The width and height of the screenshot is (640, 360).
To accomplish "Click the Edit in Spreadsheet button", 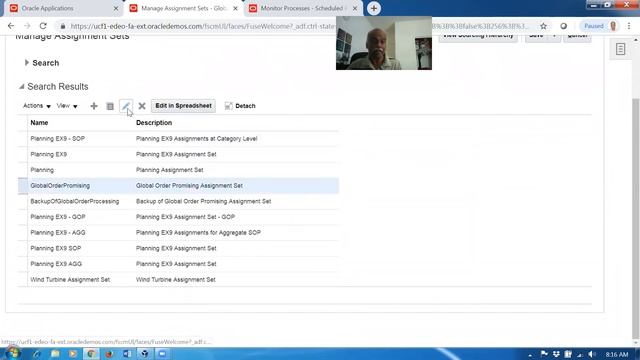I will [183, 106].
